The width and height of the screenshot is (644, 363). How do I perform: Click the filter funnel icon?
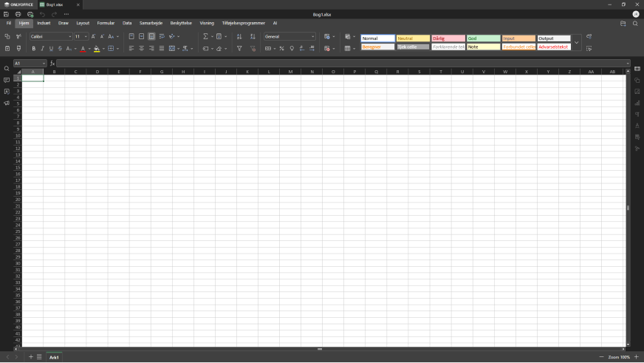[239, 49]
